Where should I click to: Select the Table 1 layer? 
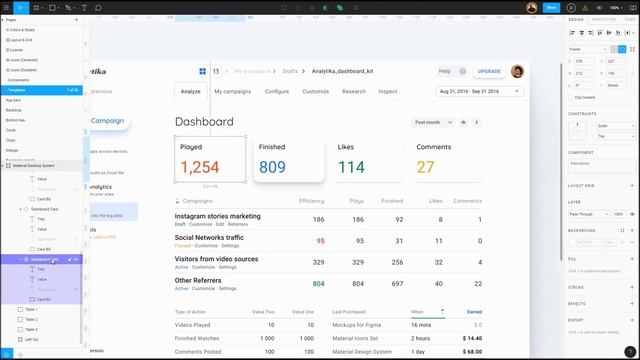(x=31, y=309)
